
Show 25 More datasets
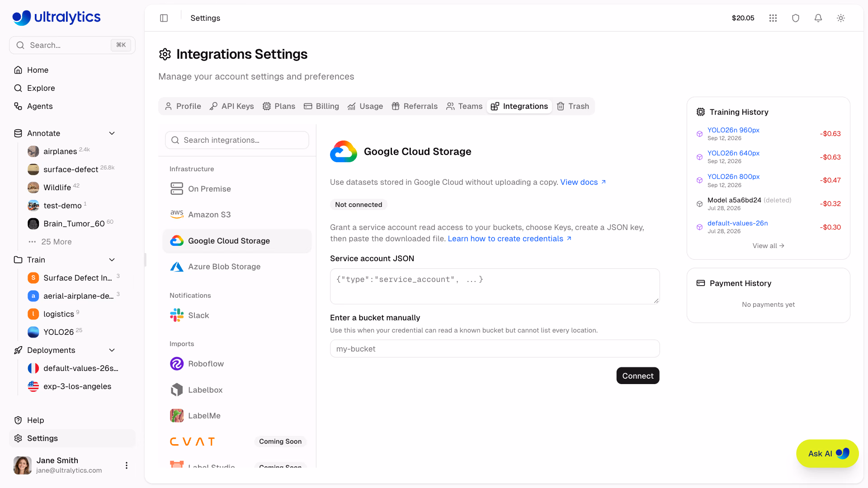[x=57, y=242]
